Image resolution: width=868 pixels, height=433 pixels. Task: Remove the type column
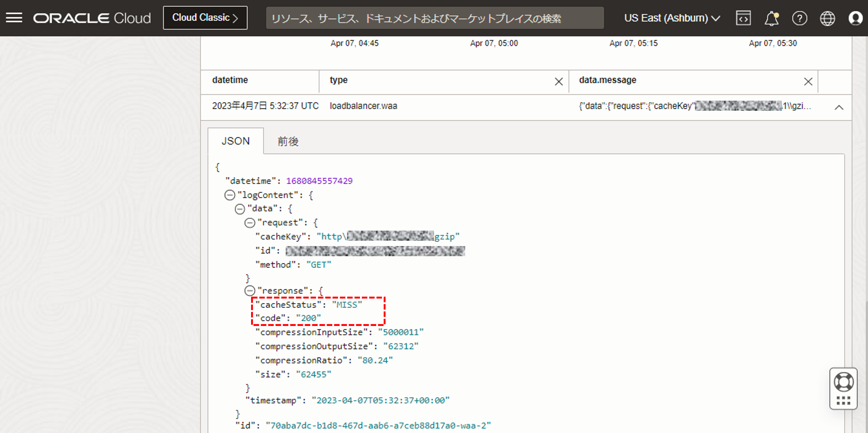click(559, 81)
